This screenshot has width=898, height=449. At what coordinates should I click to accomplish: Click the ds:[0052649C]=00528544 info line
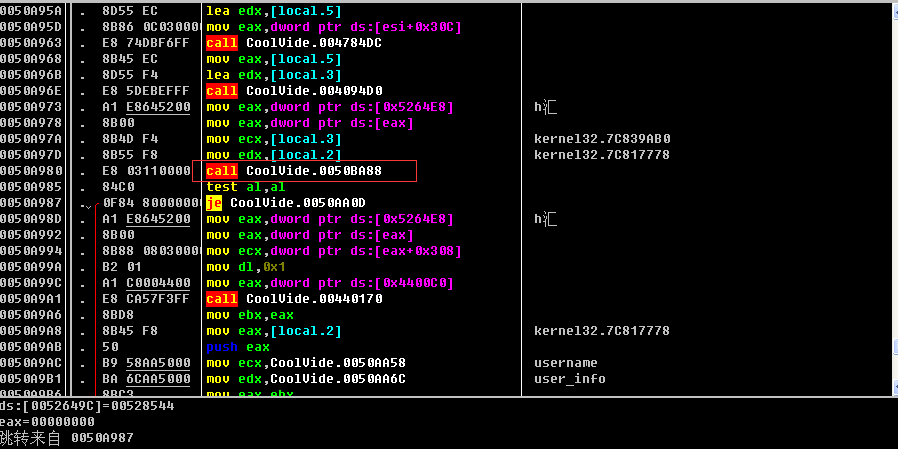(x=86, y=406)
